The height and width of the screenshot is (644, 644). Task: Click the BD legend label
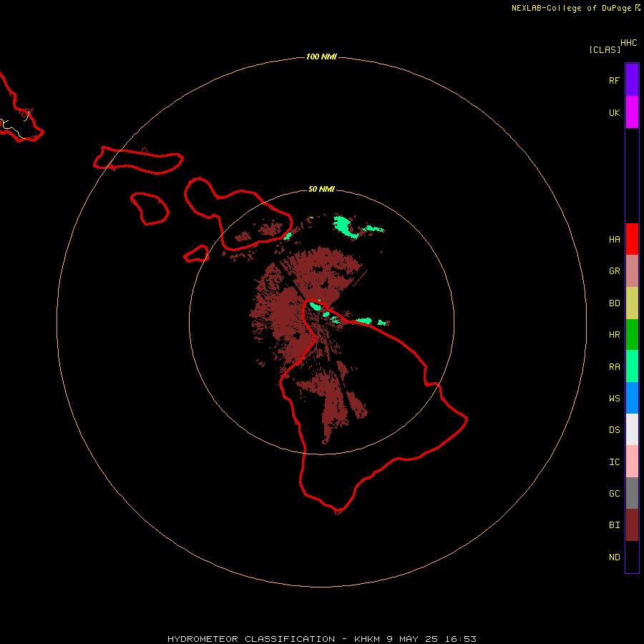point(614,303)
